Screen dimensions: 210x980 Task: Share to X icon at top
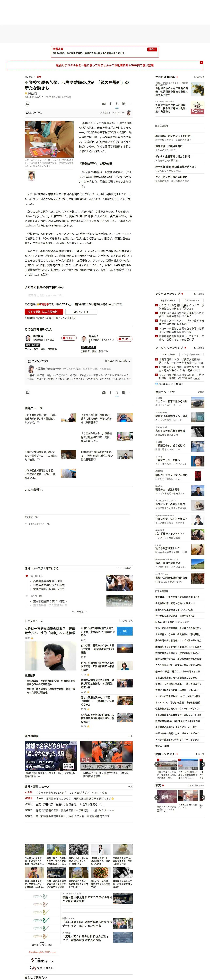pyautogui.click(x=117, y=104)
